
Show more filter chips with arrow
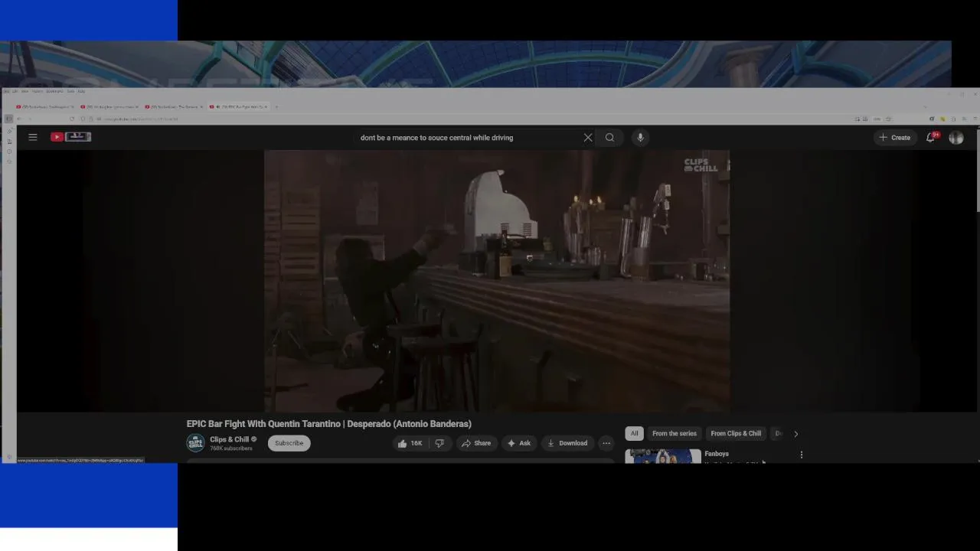pyautogui.click(x=795, y=434)
